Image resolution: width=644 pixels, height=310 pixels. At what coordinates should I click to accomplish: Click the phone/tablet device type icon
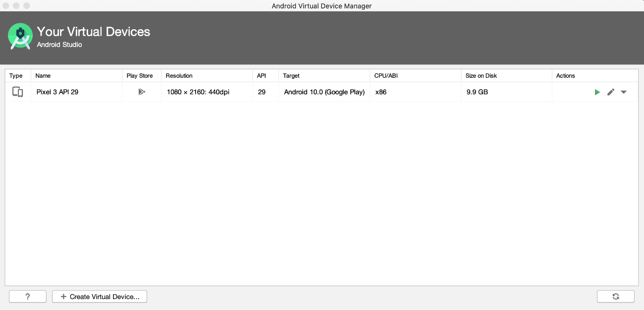(18, 92)
